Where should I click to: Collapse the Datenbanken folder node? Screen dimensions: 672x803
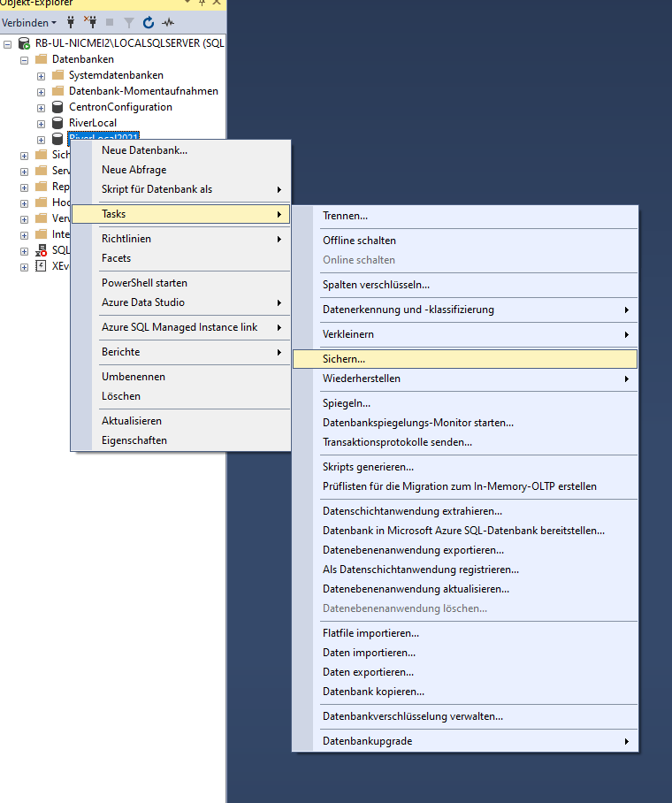24,59
